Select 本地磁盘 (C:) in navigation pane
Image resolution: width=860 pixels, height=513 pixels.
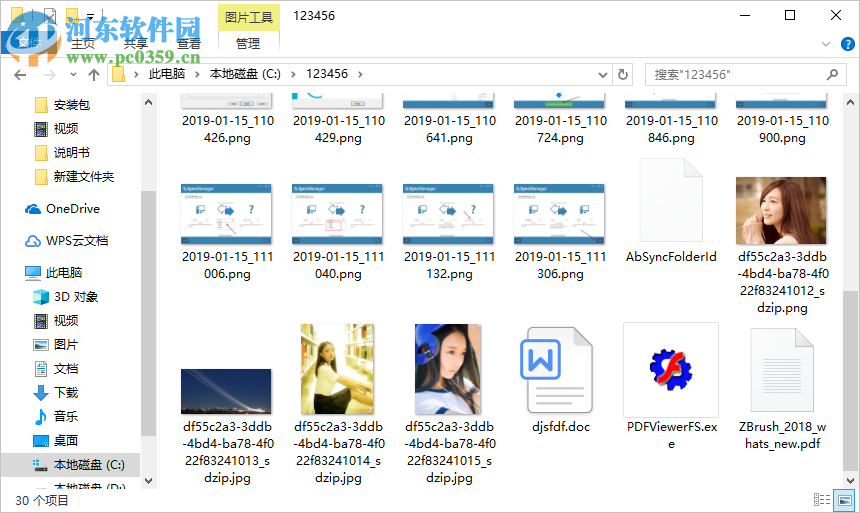[x=89, y=465]
